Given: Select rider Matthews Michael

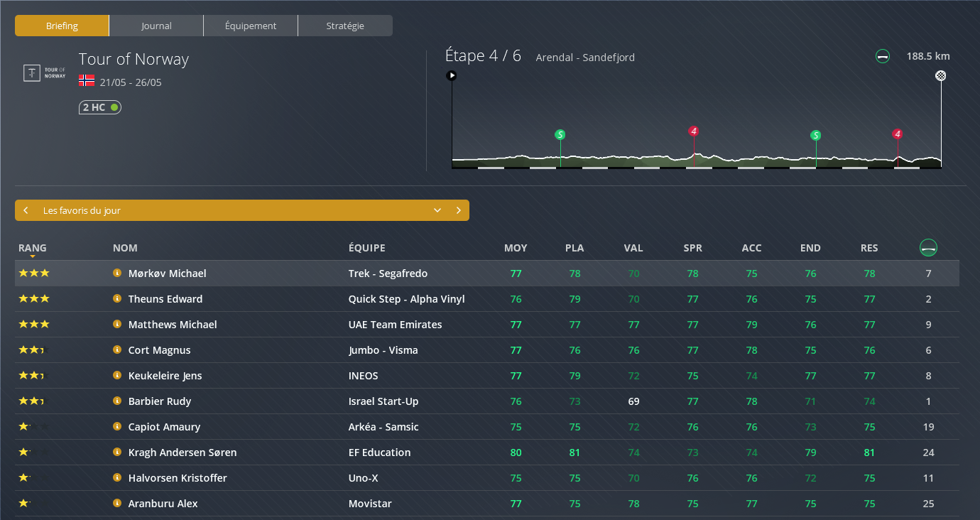Looking at the screenshot, I should (173, 325).
